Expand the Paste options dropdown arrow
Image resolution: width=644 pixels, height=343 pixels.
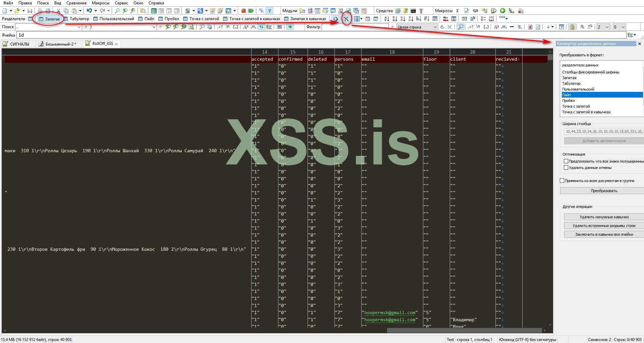point(80,11)
